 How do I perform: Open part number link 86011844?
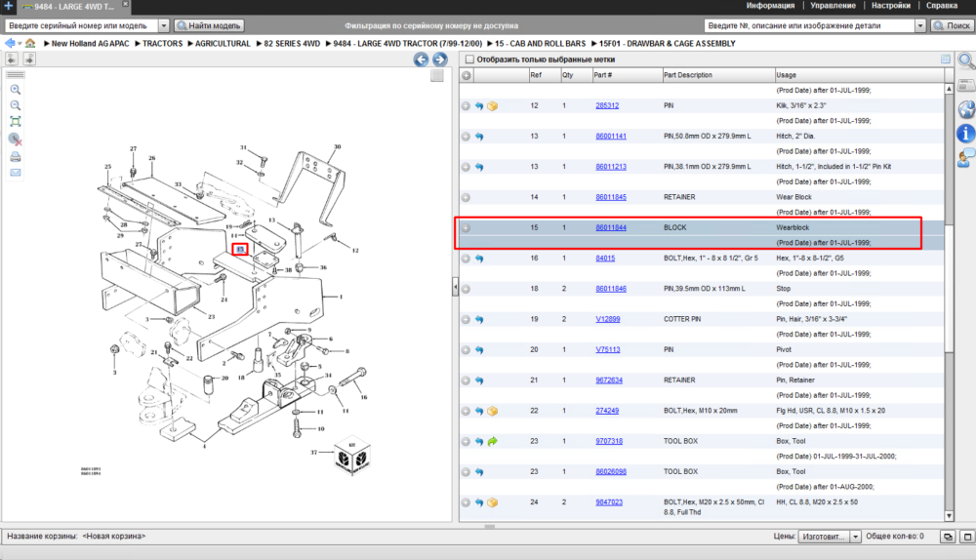pyautogui.click(x=611, y=227)
